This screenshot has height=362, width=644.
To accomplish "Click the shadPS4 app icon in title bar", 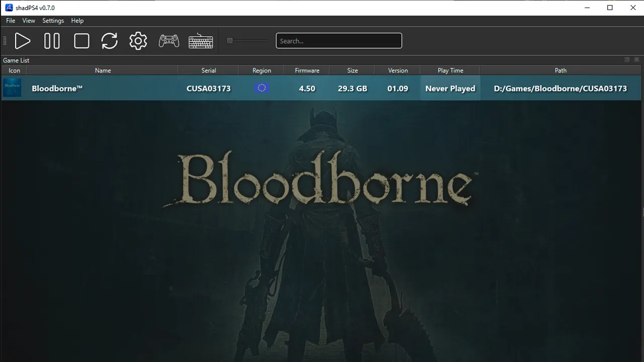I will tap(9, 8).
